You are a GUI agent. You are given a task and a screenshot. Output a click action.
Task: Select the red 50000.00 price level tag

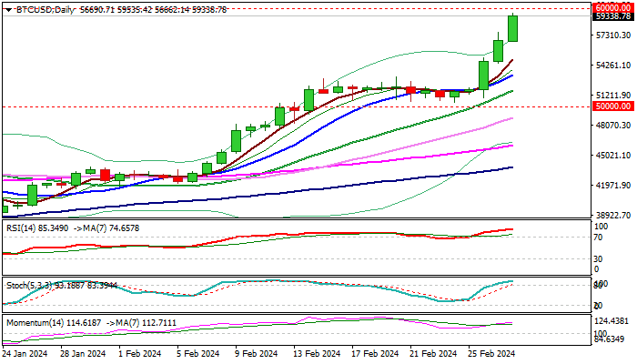[x=612, y=106]
